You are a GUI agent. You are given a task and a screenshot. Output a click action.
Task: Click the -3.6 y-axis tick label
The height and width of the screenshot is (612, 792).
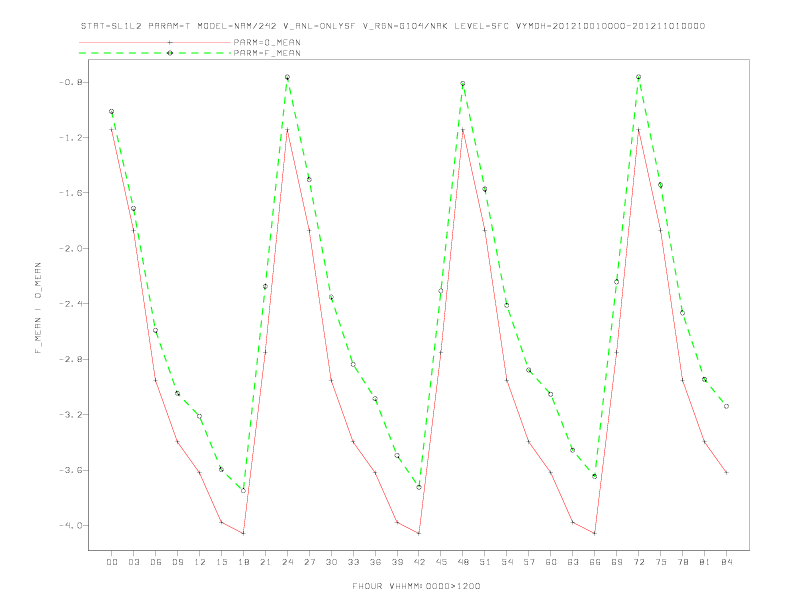[70, 470]
